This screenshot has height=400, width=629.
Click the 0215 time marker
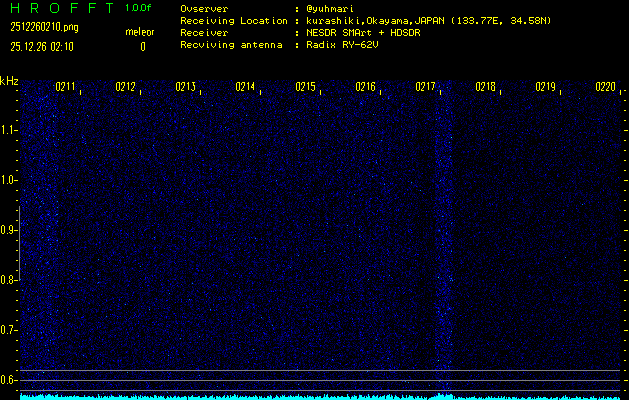[x=305, y=87]
